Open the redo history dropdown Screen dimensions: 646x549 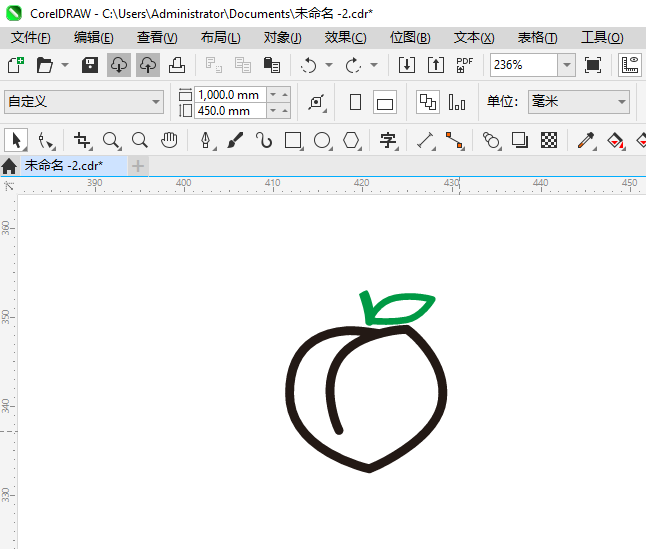point(374,65)
